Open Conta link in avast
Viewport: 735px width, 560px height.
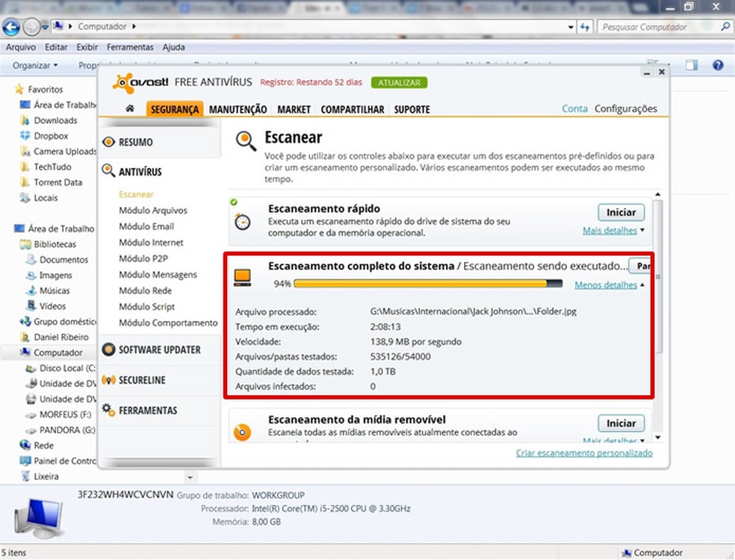(574, 109)
